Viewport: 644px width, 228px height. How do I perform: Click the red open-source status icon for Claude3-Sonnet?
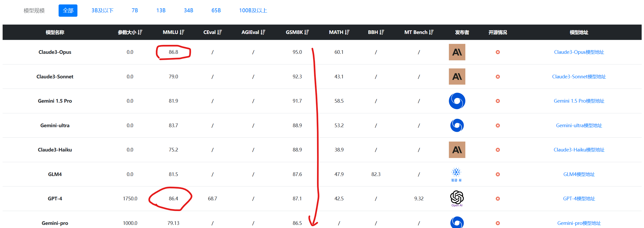point(498,77)
